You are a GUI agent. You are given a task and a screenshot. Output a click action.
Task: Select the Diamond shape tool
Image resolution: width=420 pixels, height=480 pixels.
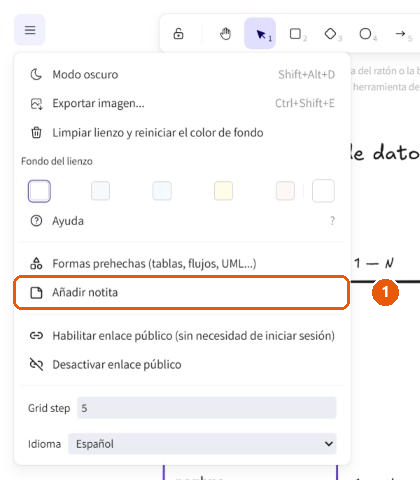pos(330,34)
